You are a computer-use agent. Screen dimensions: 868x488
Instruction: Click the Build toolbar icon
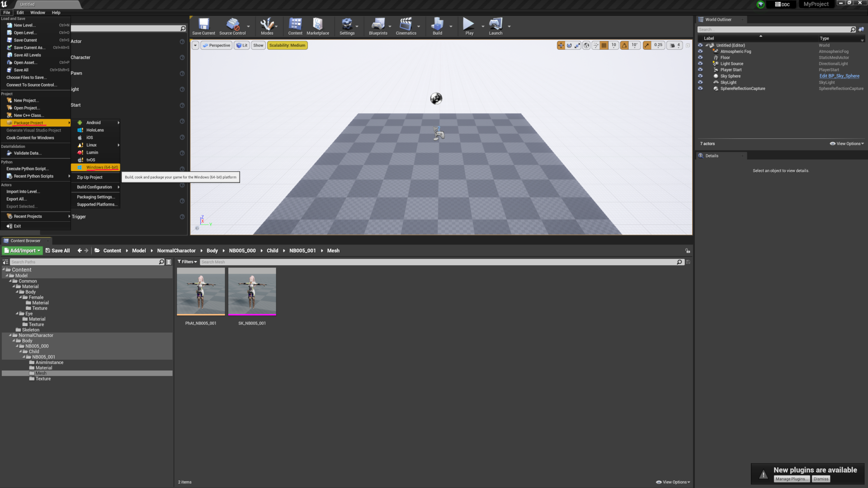pyautogui.click(x=437, y=26)
